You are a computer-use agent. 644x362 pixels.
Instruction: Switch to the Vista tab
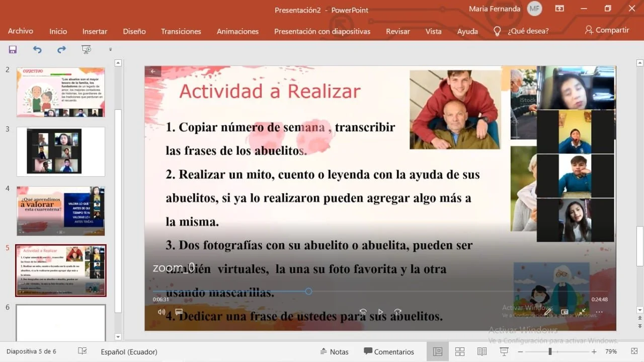[433, 31]
